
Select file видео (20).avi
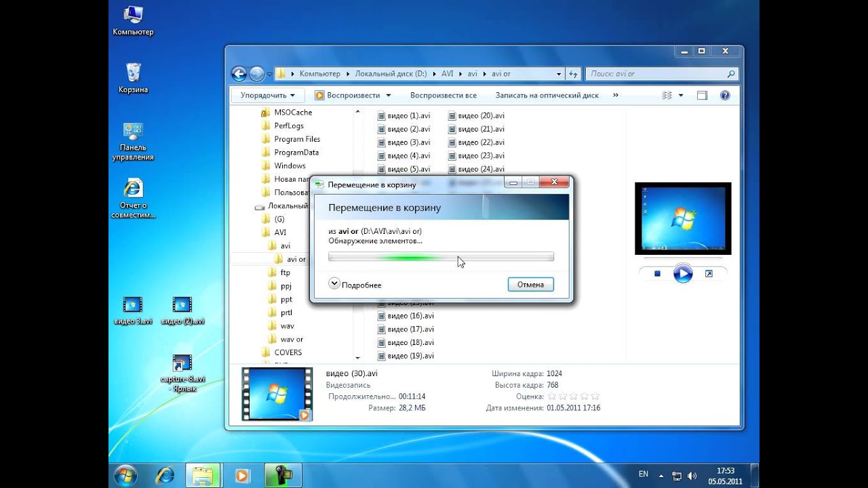(477, 116)
